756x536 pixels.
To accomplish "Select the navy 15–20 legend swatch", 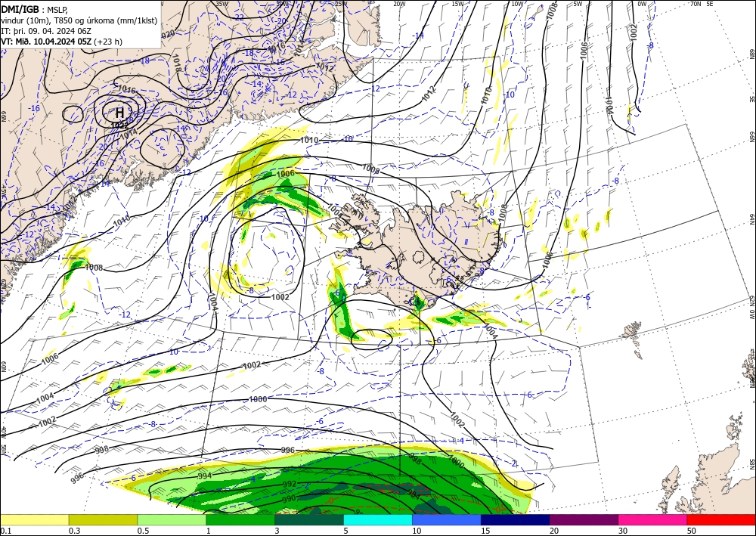I will [x=516, y=519].
